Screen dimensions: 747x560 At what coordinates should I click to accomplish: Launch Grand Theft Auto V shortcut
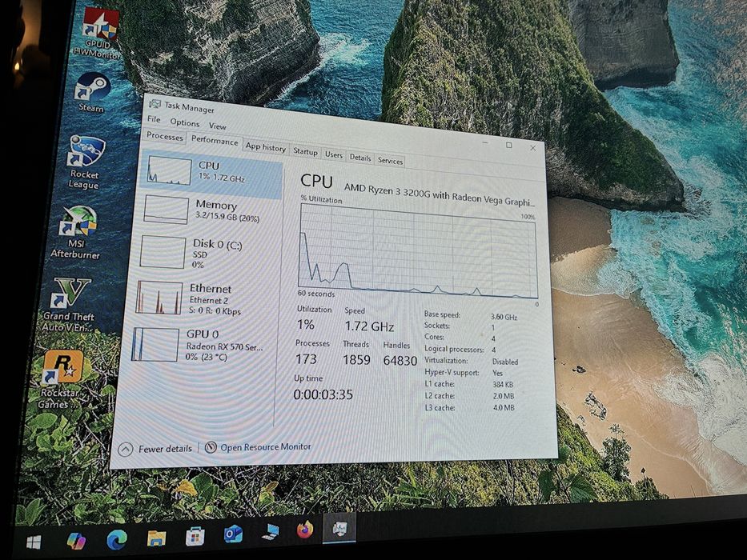tap(70, 305)
